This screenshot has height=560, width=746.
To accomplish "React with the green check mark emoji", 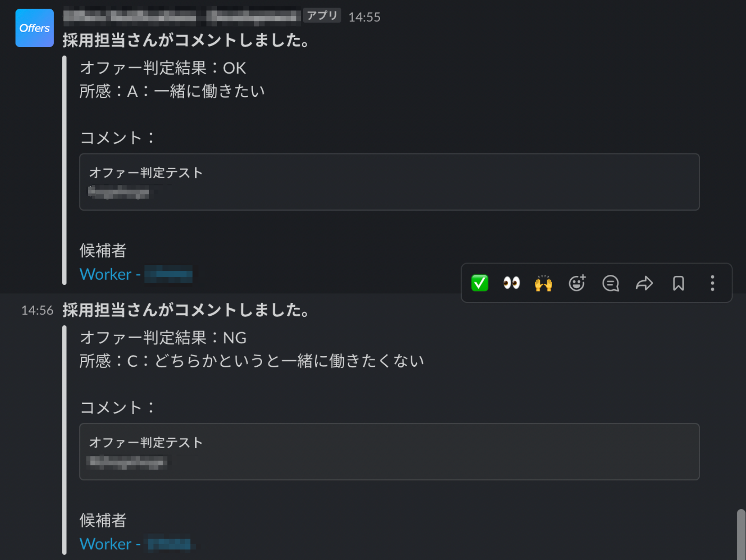I will (480, 283).
